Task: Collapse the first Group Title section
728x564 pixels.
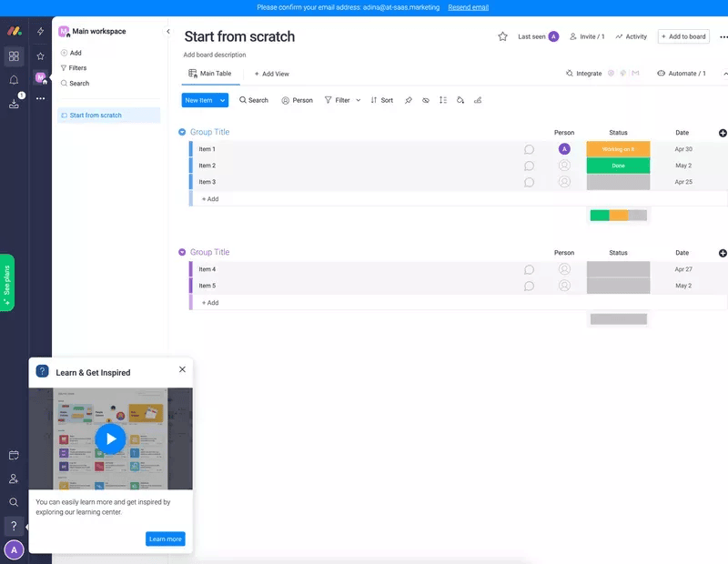Action: coord(182,132)
